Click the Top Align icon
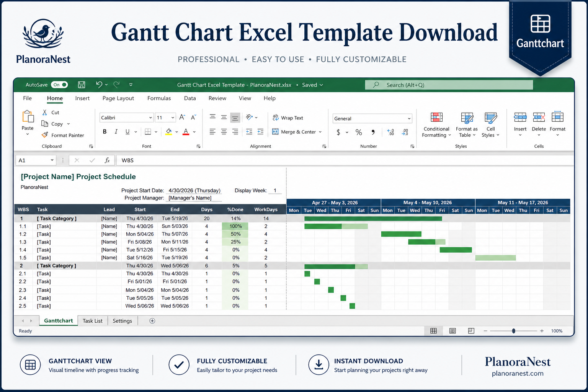Screen dimensions: 588x392 pyautogui.click(x=212, y=117)
